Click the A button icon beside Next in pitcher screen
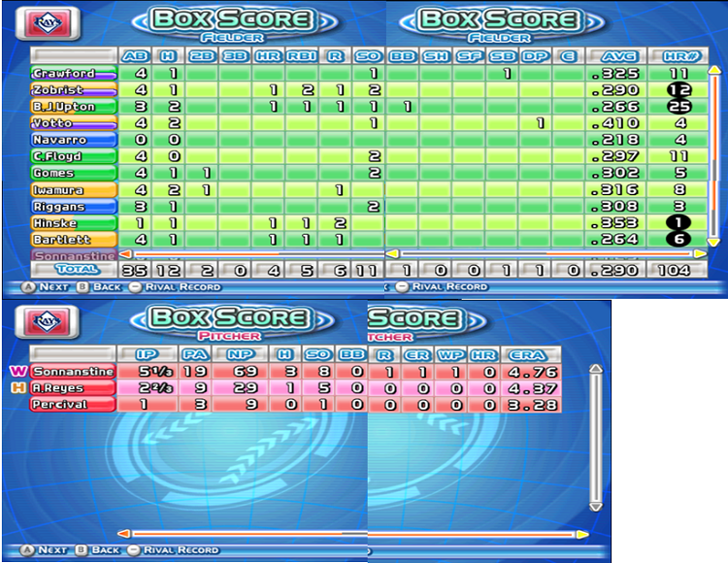728x563 pixels. click(x=27, y=550)
